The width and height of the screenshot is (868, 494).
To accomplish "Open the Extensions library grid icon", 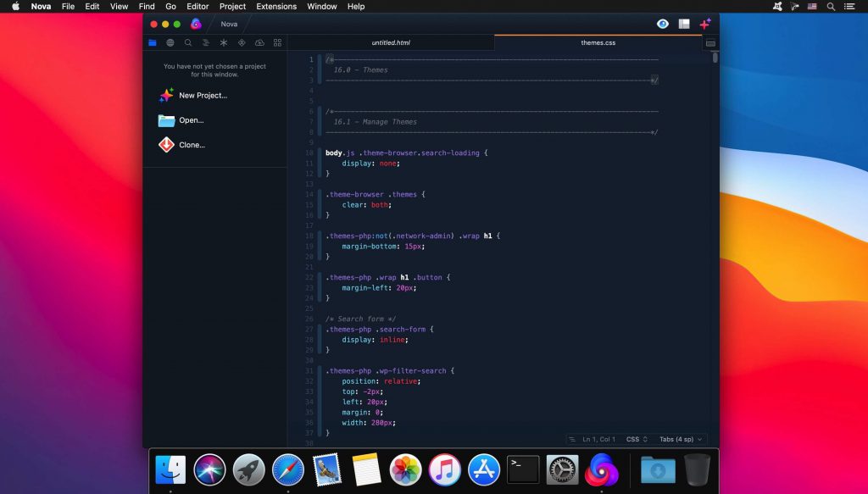I will 277,42.
